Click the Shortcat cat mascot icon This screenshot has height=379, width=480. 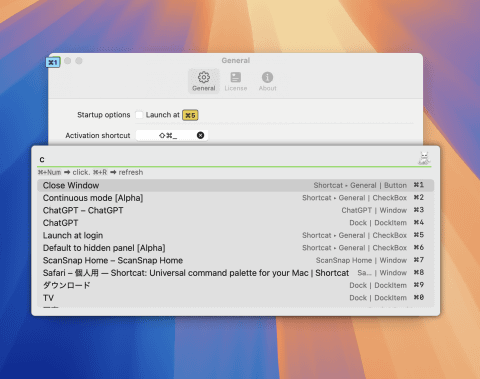point(424,158)
